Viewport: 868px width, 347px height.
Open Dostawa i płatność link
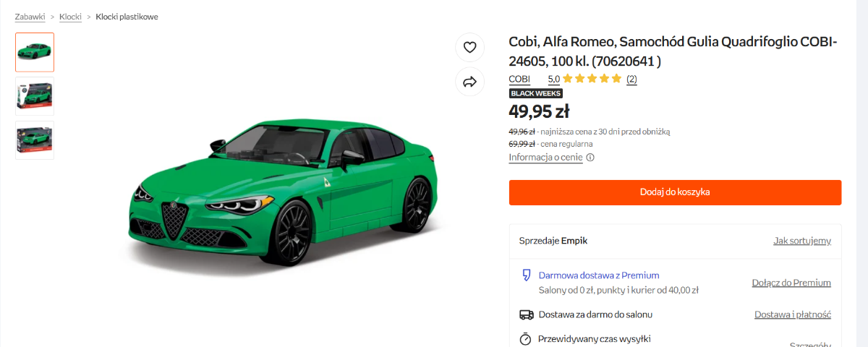(793, 314)
